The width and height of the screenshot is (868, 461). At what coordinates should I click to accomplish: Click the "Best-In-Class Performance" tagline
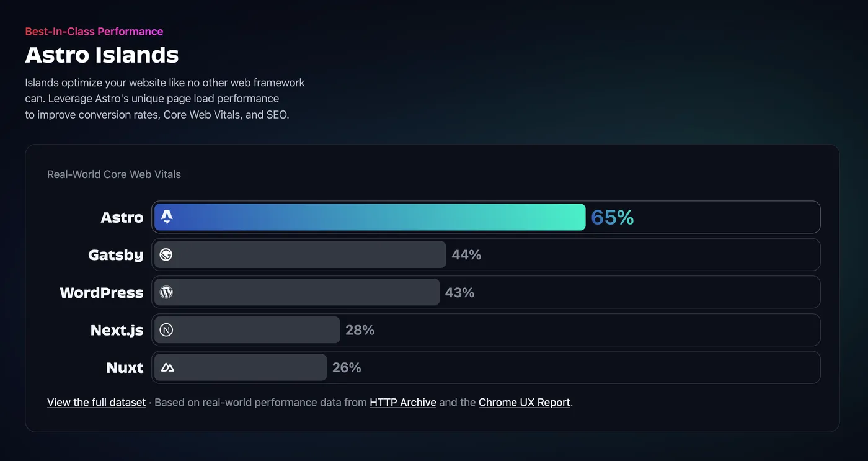click(x=94, y=32)
